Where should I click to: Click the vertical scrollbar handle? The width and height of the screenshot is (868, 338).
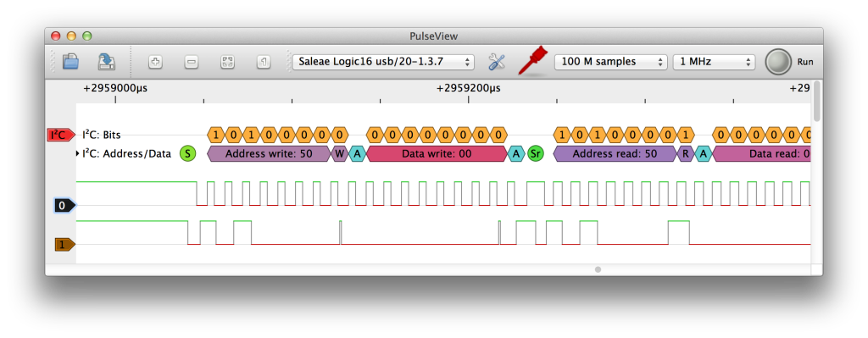click(817, 102)
